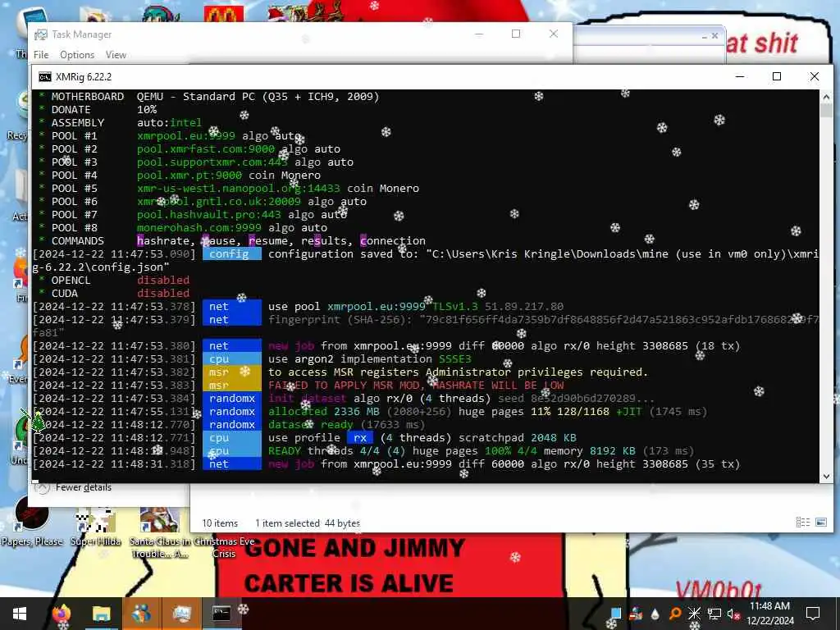Click 'disabled' on the CUDA line
The width and height of the screenshot is (840, 630).
click(163, 294)
